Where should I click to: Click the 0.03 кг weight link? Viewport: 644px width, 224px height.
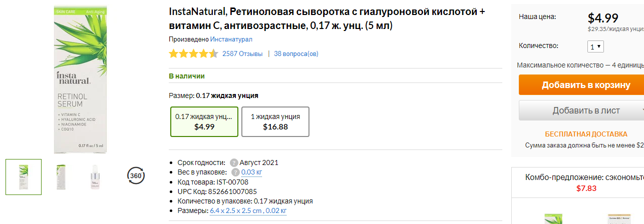(x=252, y=172)
